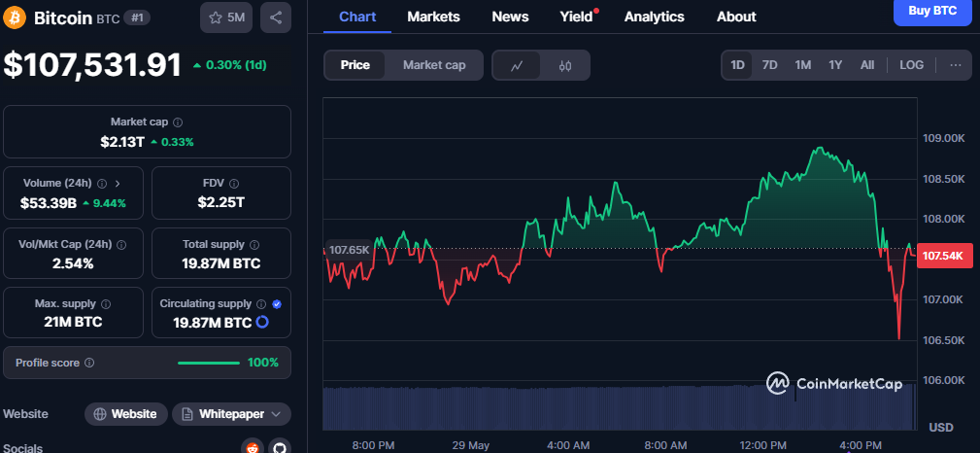The height and width of the screenshot is (453, 980).
Task: Open Market cap info tooltip icon
Action: [x=178, y=122]
